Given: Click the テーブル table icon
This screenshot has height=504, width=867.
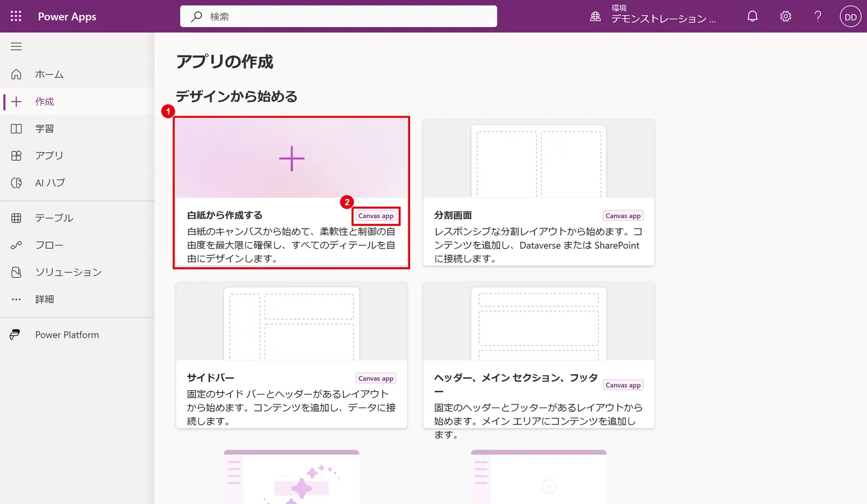Looking at the screenshot, I should click(16, 218).
